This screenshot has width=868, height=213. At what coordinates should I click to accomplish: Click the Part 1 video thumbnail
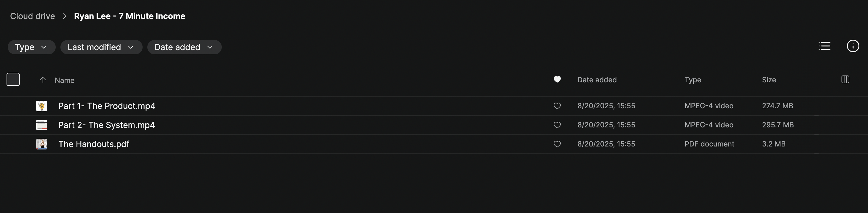tap(42, 106)
